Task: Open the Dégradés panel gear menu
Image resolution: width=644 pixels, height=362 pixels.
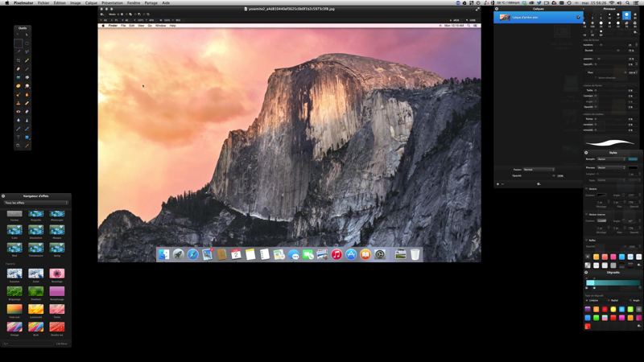Action: 586,272
